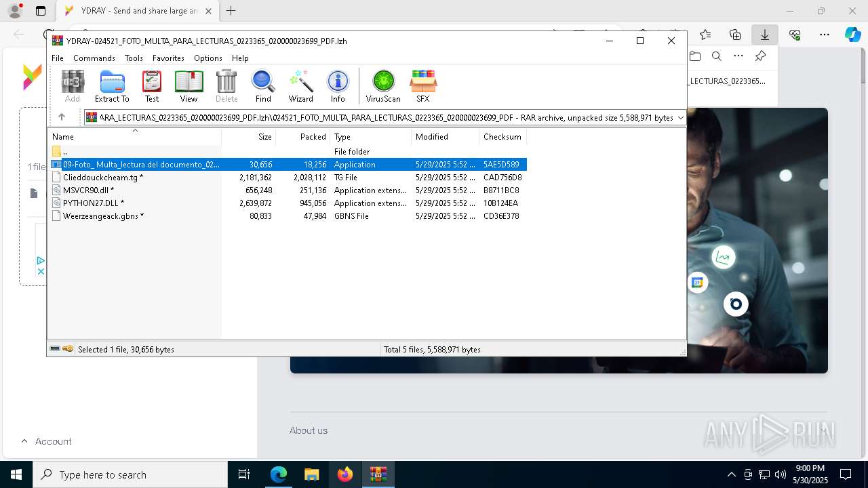Open Firefox from the taskbar
Screen dimensions: 868x488
(x=345, y=474)
